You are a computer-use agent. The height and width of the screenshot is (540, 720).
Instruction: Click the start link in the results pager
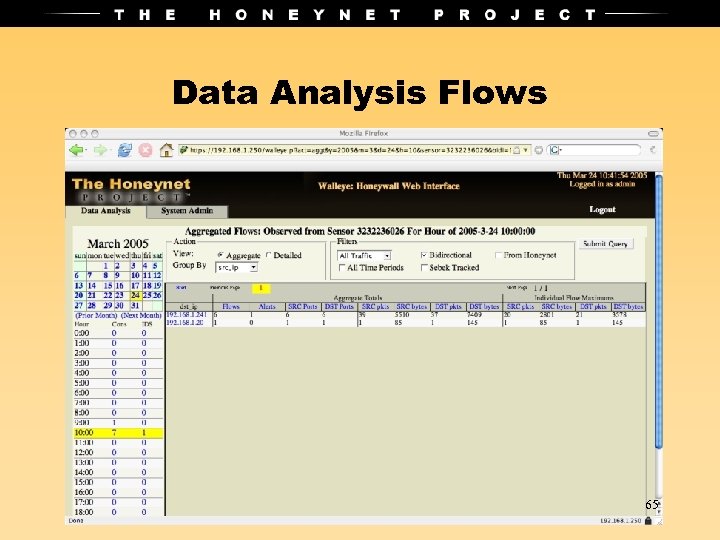181,287
